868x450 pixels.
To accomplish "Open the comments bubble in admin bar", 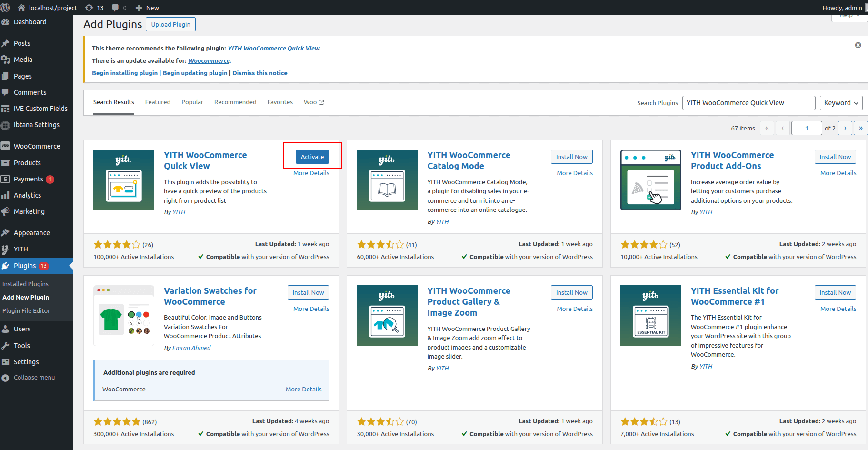I will [x=119, y=8].
